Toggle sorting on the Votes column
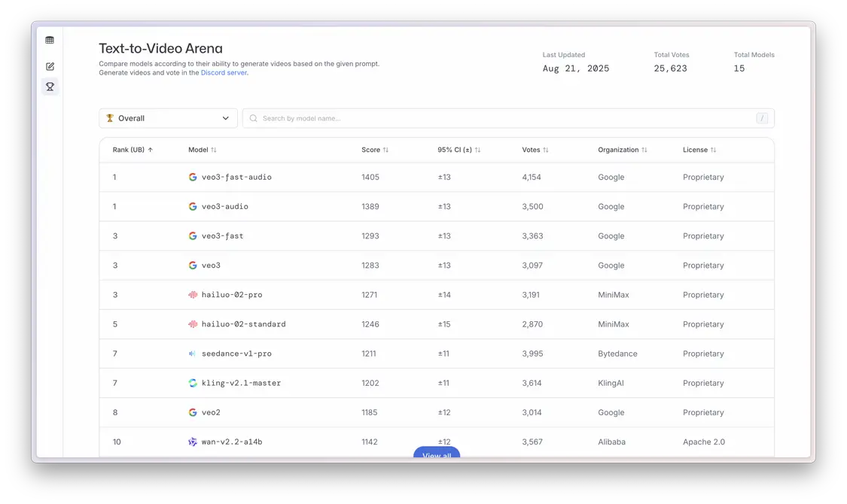The width and height of the screenshot is (847, 504). 544,150
